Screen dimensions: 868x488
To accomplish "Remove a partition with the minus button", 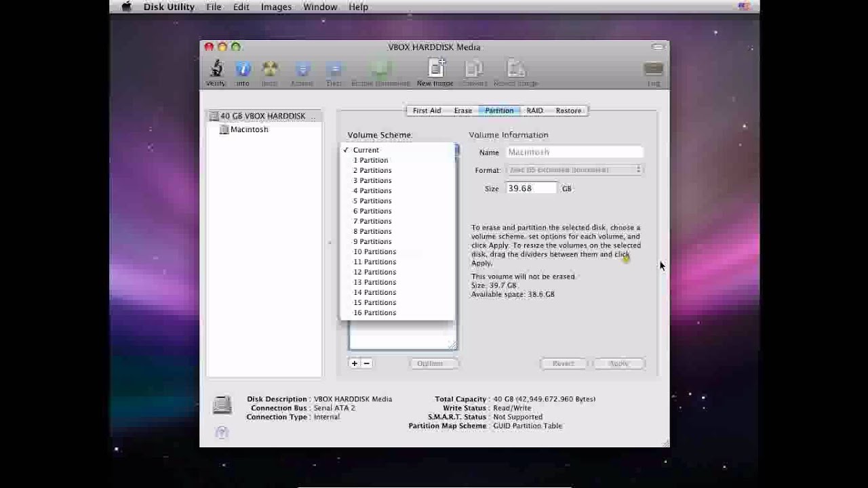I will click(x=366, y=363).
